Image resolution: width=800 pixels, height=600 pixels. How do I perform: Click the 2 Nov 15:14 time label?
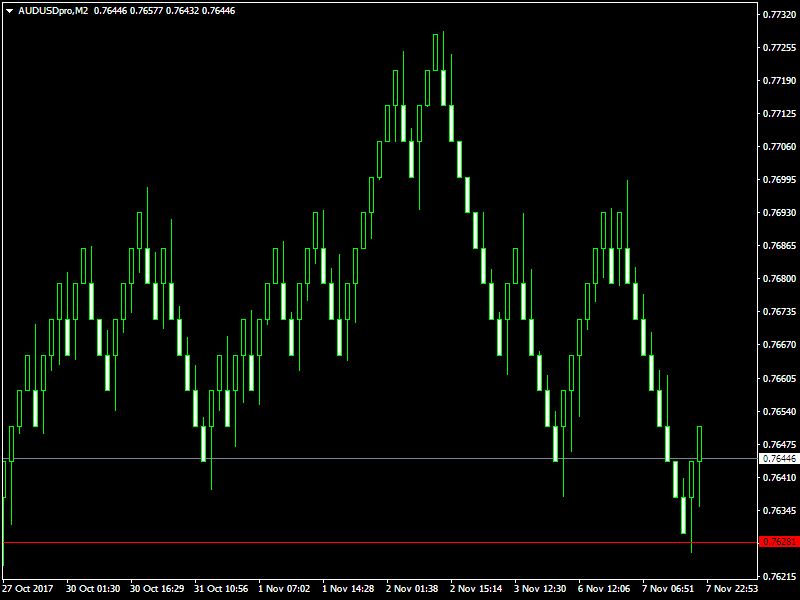click(x=476, y=589)
